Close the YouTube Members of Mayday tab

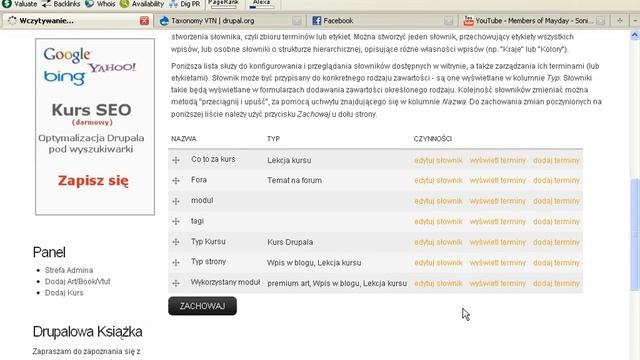coord(600,20)
